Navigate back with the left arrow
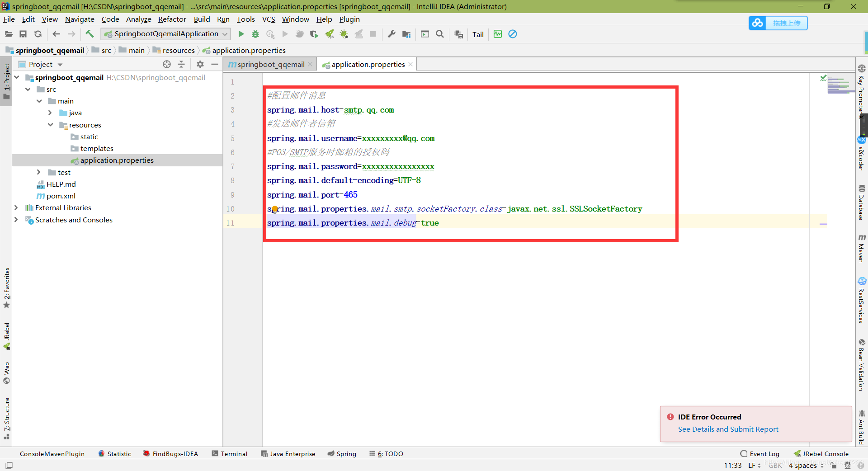 [x=57, y=34]
